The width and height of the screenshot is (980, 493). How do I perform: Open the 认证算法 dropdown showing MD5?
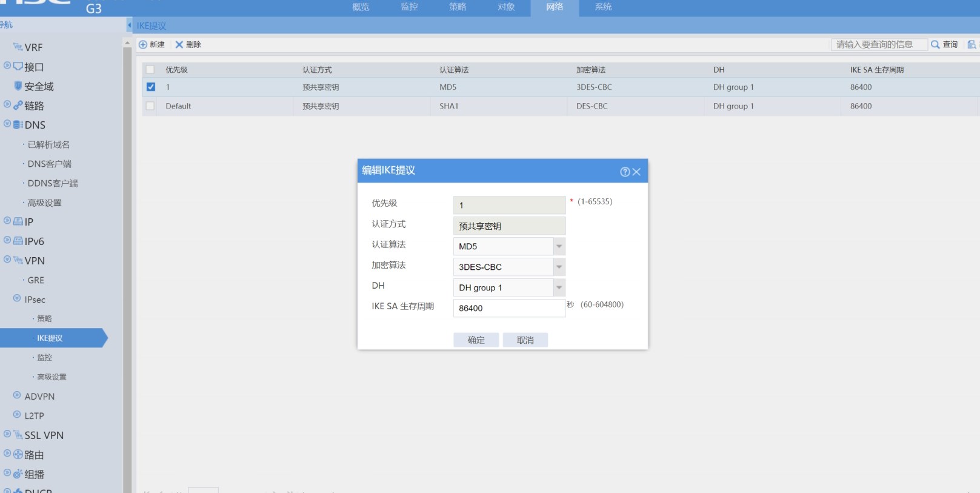(x=559, y=246)
